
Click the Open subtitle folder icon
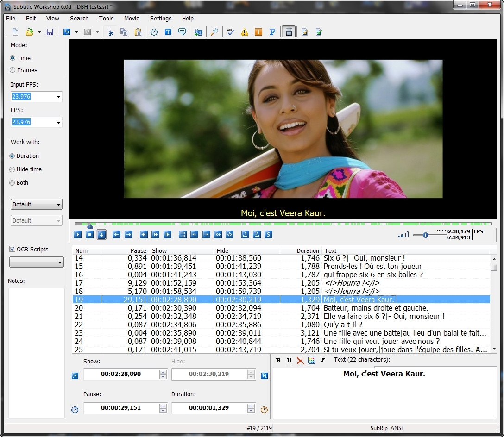click(x=30, y=32)
